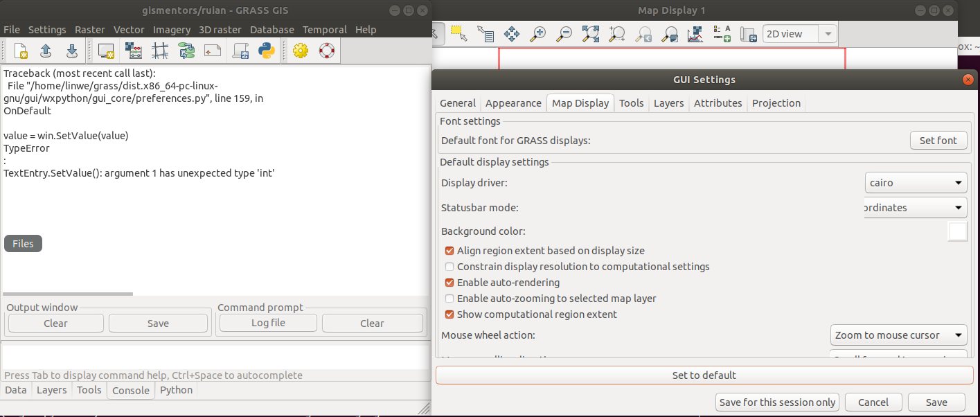
Task: Disable 'Enable auto-rendering'
Action: pyautogui.click(x=449, y=282)
